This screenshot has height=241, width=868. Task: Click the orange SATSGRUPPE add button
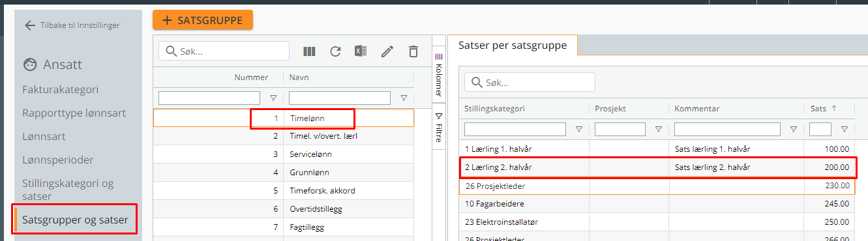(203, 20)
